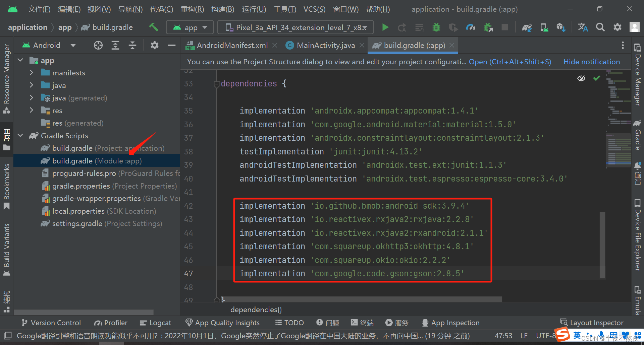Open the 运行(U) menu
The width and height of the screenshot is (644, 345).
coord(254,9)
